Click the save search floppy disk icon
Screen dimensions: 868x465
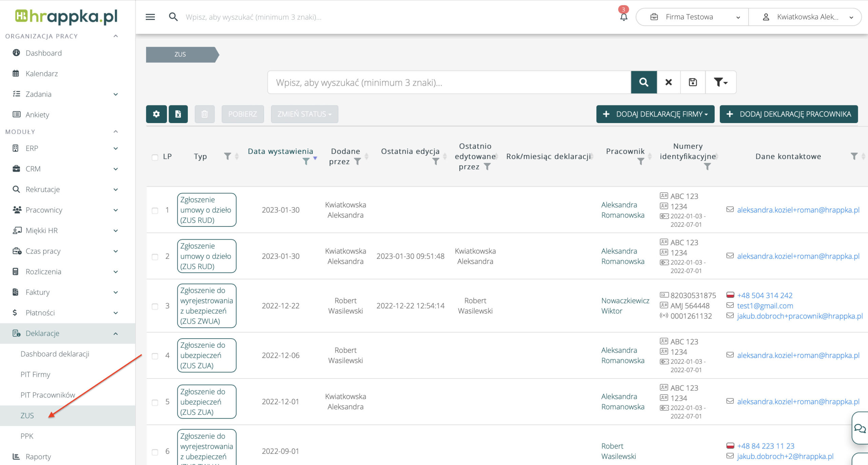(x=693, y=82)
